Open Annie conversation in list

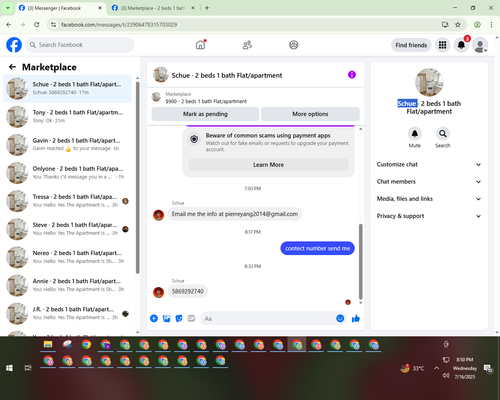[67, 285]
